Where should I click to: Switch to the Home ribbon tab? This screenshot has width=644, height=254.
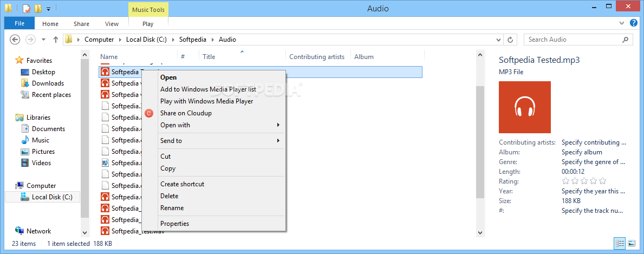click(50, 24)
